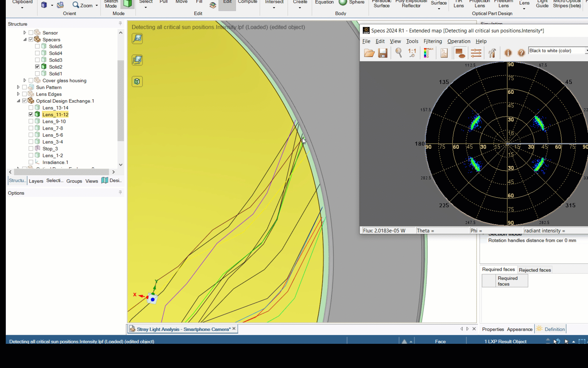Viewport: 588px width, 368px height.
Task: Check the Lens_13-14 checkbox
Action: (x=31, y=108)
